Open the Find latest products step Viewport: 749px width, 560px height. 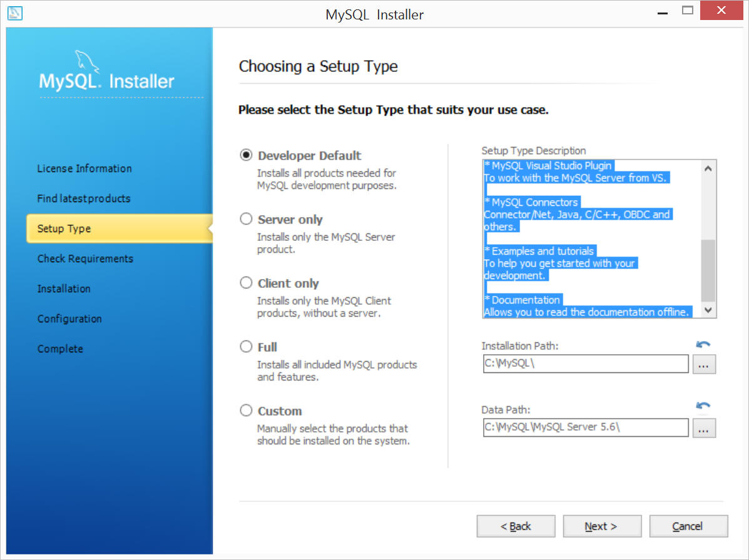(84, 198)
